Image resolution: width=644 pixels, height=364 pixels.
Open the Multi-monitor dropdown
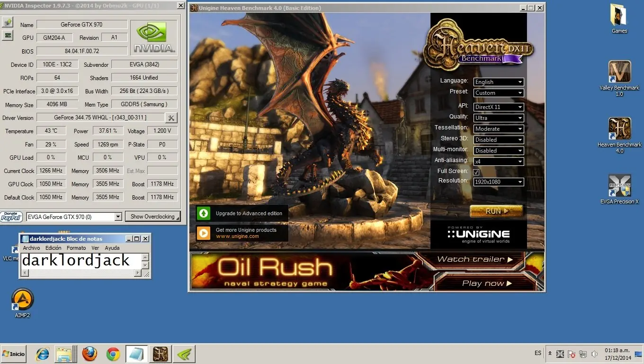tap(499, 151)
